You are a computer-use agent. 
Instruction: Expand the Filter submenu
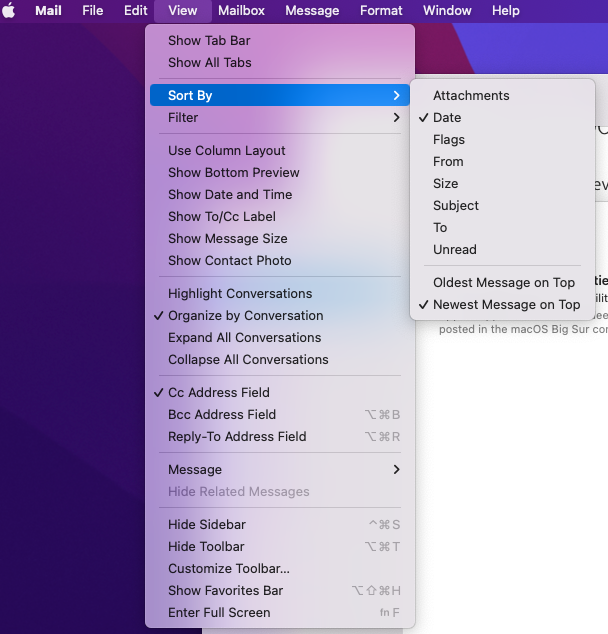click(x=280, y=118)
